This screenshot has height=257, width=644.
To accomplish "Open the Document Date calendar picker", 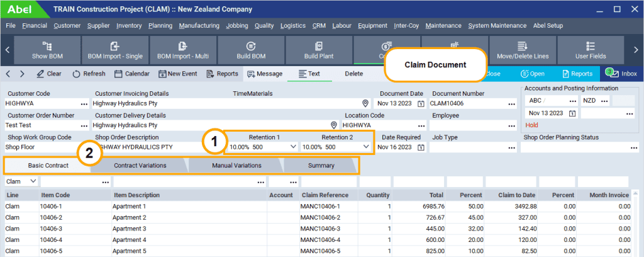I will [x=421, y=103].
